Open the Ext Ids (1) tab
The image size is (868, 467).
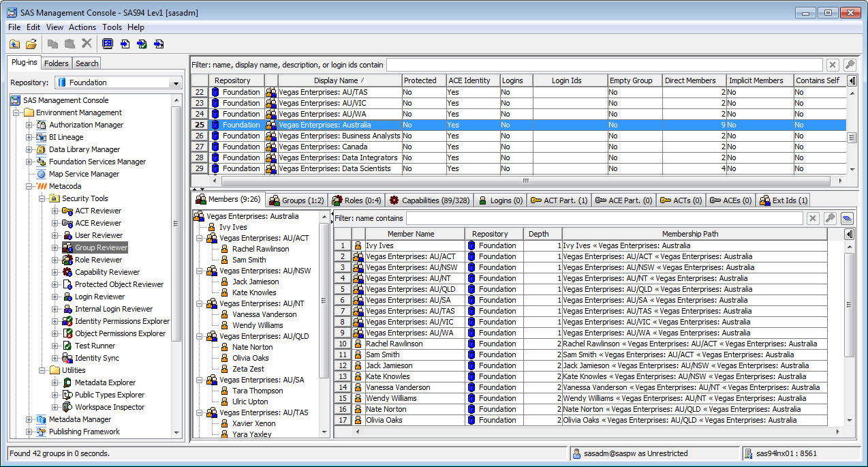click(x=784, y=200)
